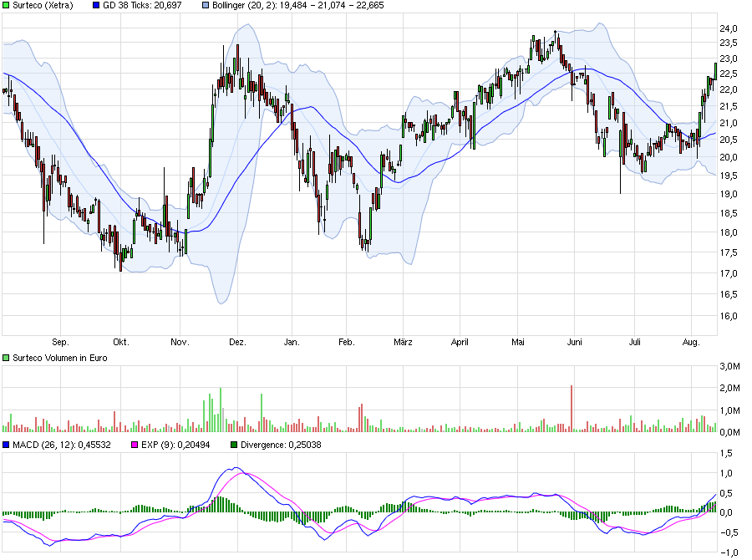The height and width of the screenshot is (560, 752).
Task: Select the 'Surteco Volumen in Euro' label
Action: click(60, 358)
